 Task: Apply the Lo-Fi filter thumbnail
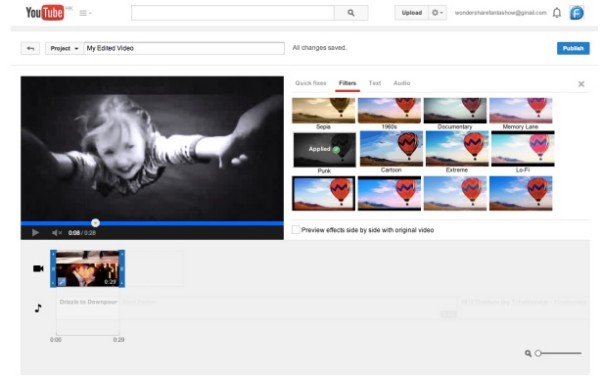(x=523, y=149)
